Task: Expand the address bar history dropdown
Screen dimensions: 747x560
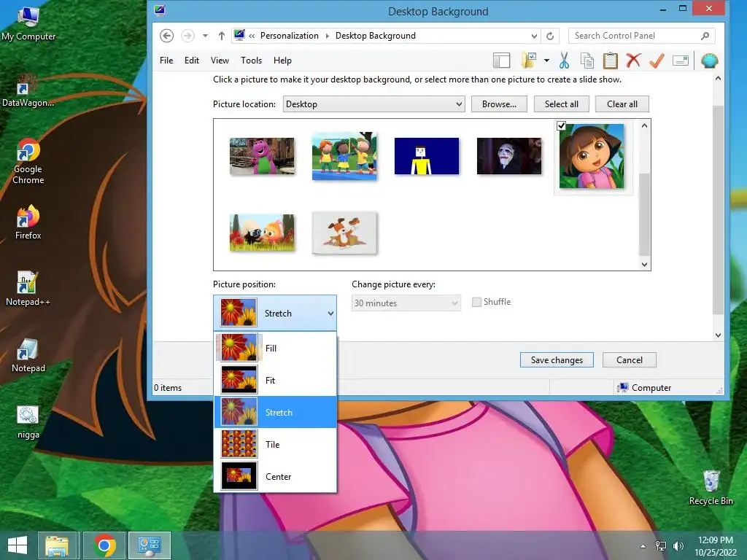Action: coord(534,36)
